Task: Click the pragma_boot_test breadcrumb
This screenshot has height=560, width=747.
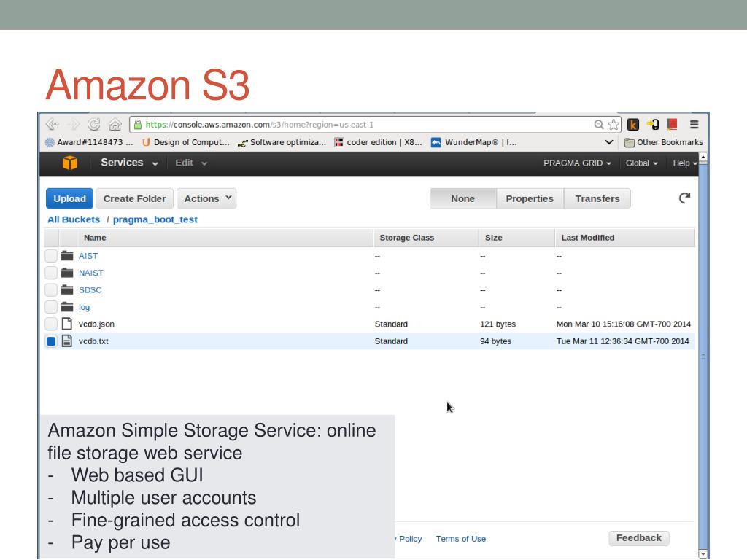Action: [x=155, y=219]
